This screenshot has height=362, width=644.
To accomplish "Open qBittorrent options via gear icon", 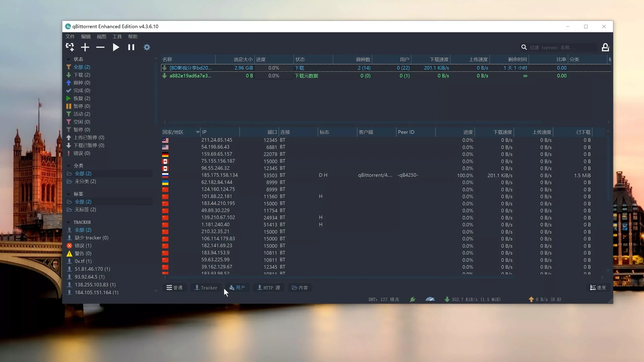I will [x=147, y=47].
